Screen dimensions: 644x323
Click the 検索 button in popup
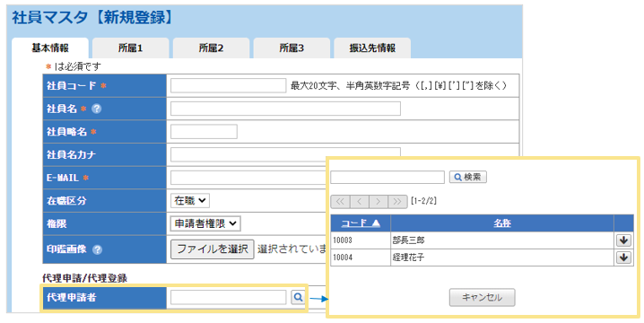pos(468,177)
